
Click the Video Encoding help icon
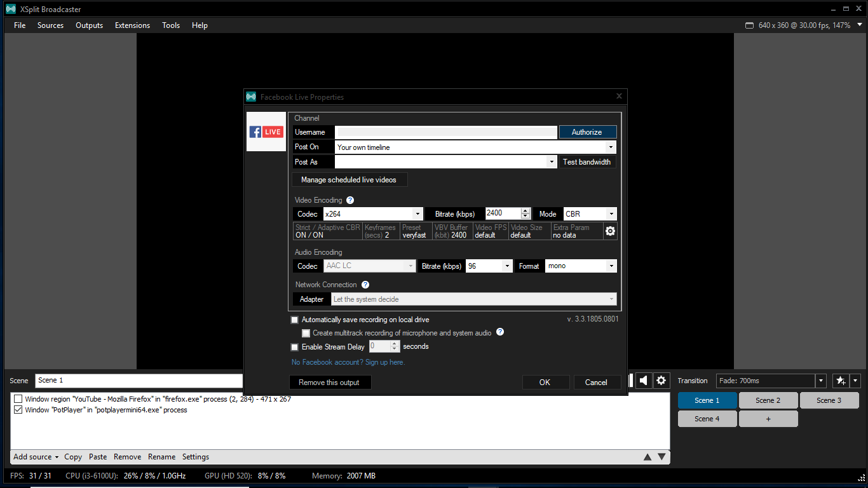click(x=350, y=200)
